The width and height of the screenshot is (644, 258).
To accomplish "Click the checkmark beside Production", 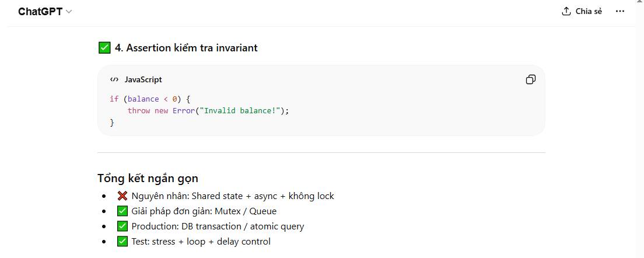I will [123, 226].
